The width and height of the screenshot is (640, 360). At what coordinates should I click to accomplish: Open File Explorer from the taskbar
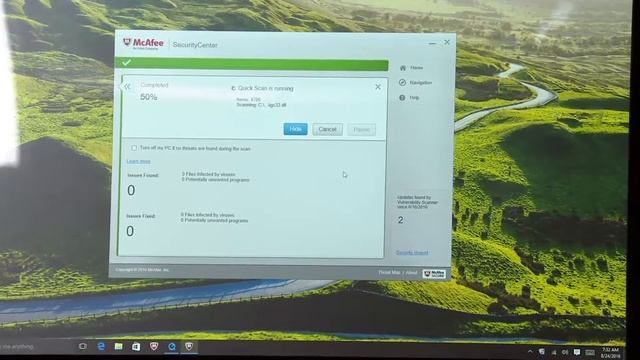pos(118,347)
